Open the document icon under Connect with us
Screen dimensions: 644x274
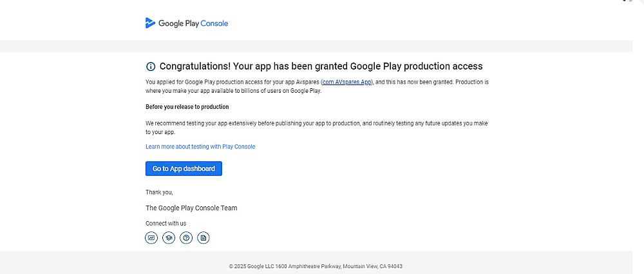(x=204, y=238)
